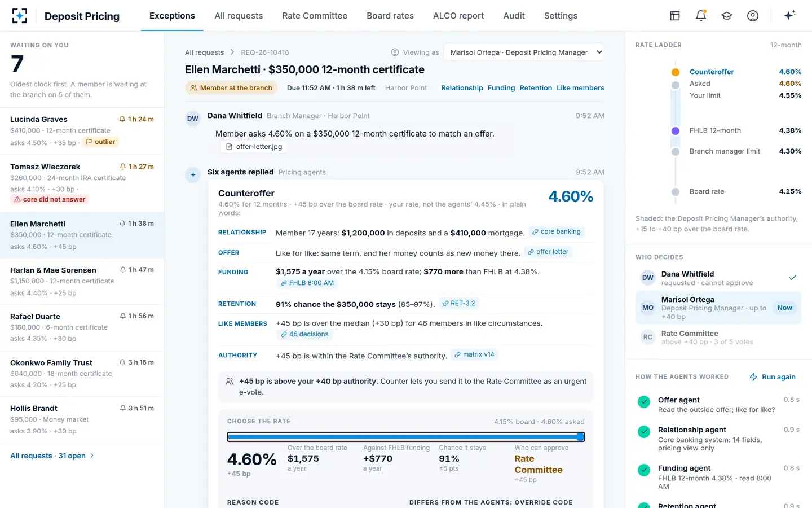Click the outlier flag badge
Image resolution: width=812 pixels, height=508 pixels.
coord(100,142)
